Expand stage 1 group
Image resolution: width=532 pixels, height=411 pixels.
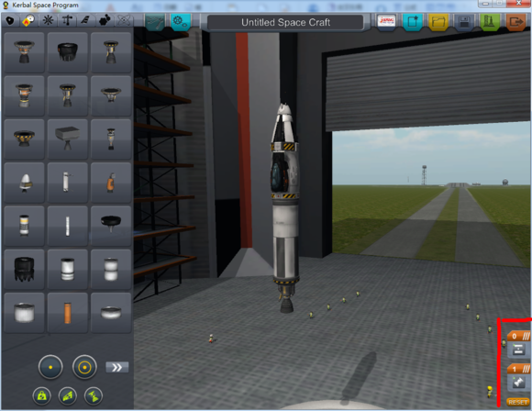click(x=519, y=369)
